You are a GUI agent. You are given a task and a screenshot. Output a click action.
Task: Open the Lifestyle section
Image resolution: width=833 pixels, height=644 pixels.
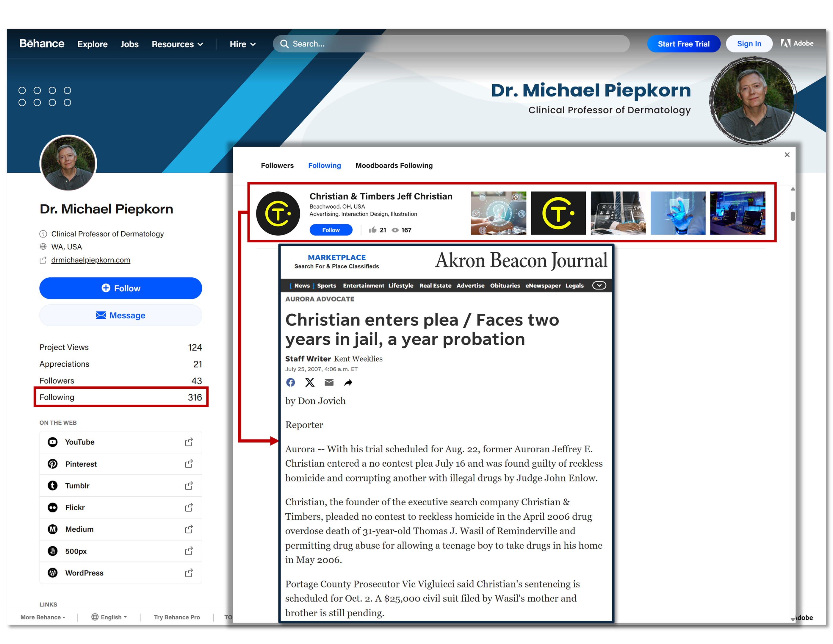(x=401, y=285)
